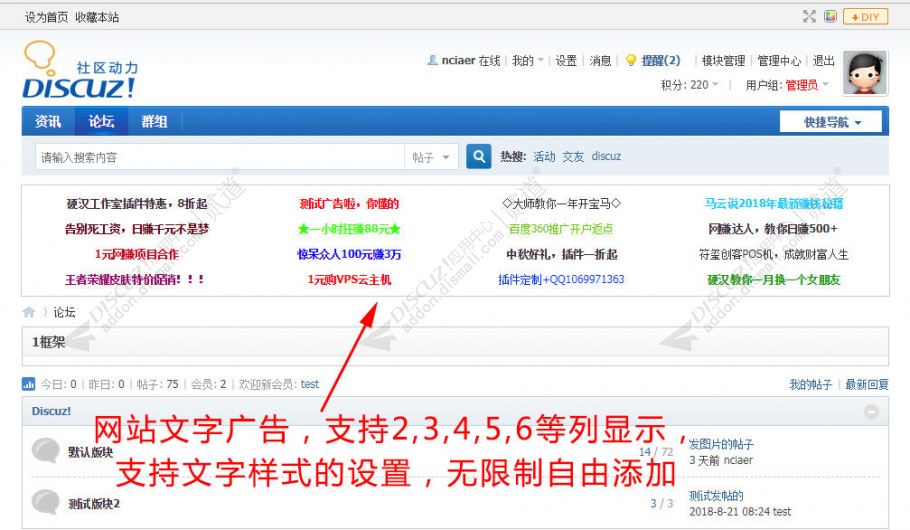
Task: Switch to the 资讯 nav tab
Action: (x=48, y=121)
